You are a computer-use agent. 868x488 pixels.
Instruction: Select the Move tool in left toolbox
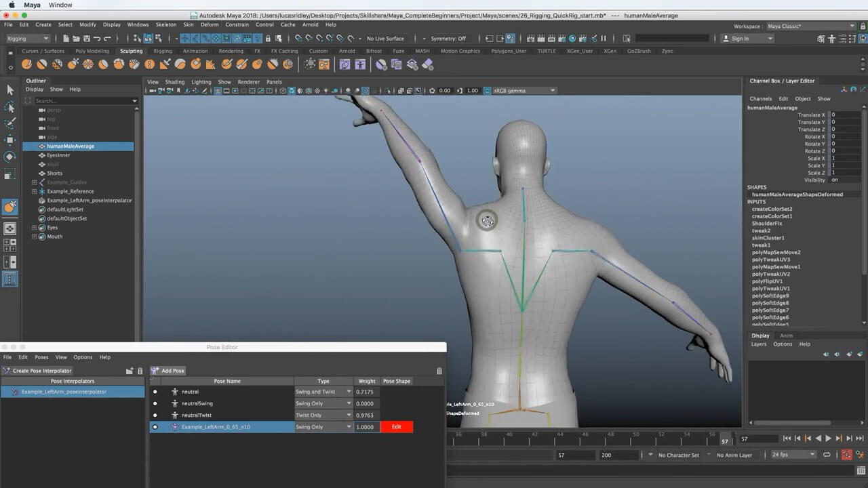(x=10, y=140)
